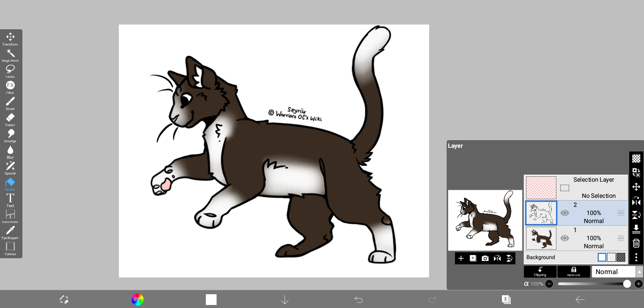Merge the layer down with the download arrow
Image resolution: width=644 pixels, height=308 pixels.
[636, 229]
